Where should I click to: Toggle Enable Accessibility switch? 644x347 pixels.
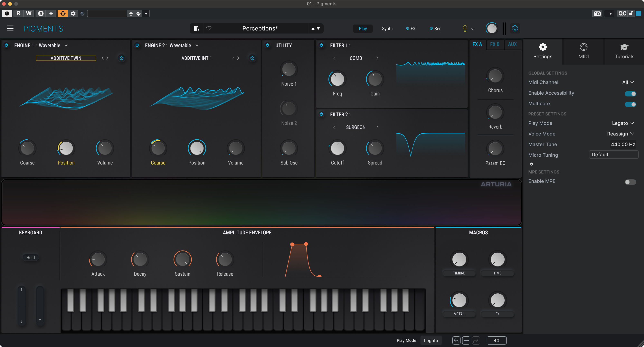coord(630,94)
